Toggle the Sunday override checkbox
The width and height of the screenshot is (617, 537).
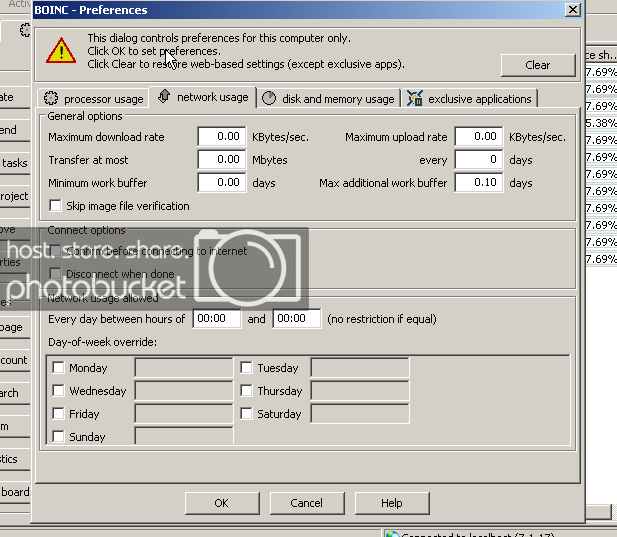[x=58, y=437]
